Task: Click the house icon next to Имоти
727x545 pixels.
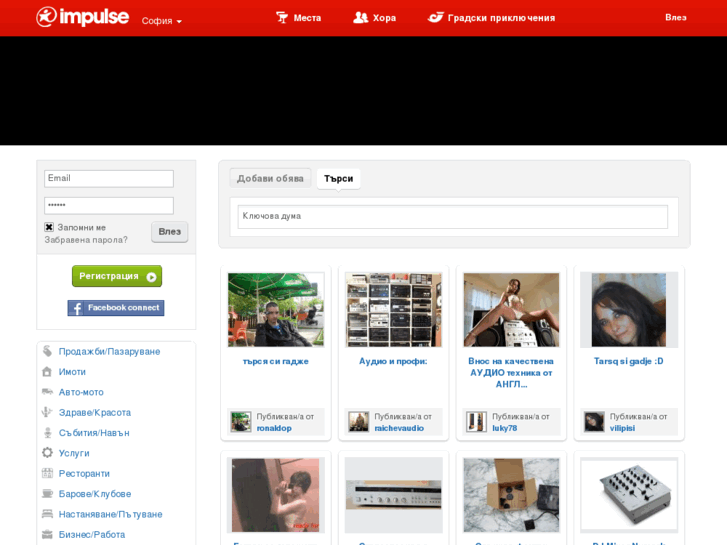Action: click(x=47, y=372)
